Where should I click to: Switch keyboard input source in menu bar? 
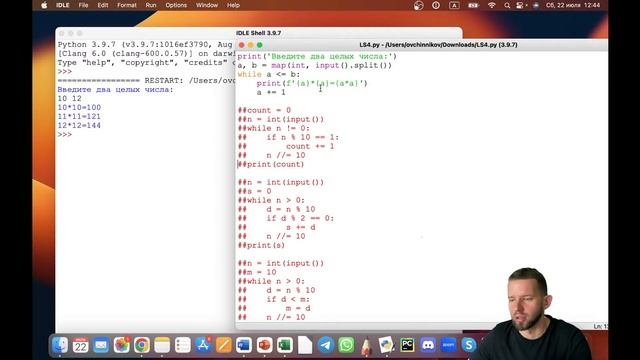point(454,5)
